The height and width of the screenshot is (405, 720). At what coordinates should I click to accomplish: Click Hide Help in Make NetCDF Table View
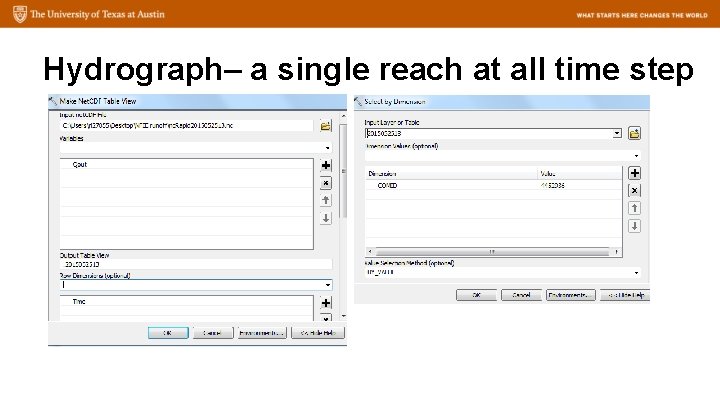318,333
